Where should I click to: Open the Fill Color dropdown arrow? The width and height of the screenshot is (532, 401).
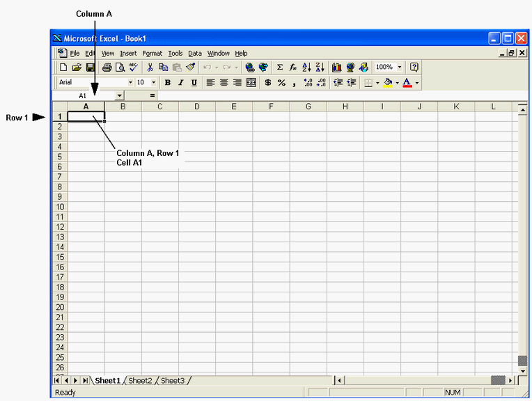click(x=398, y=83)
